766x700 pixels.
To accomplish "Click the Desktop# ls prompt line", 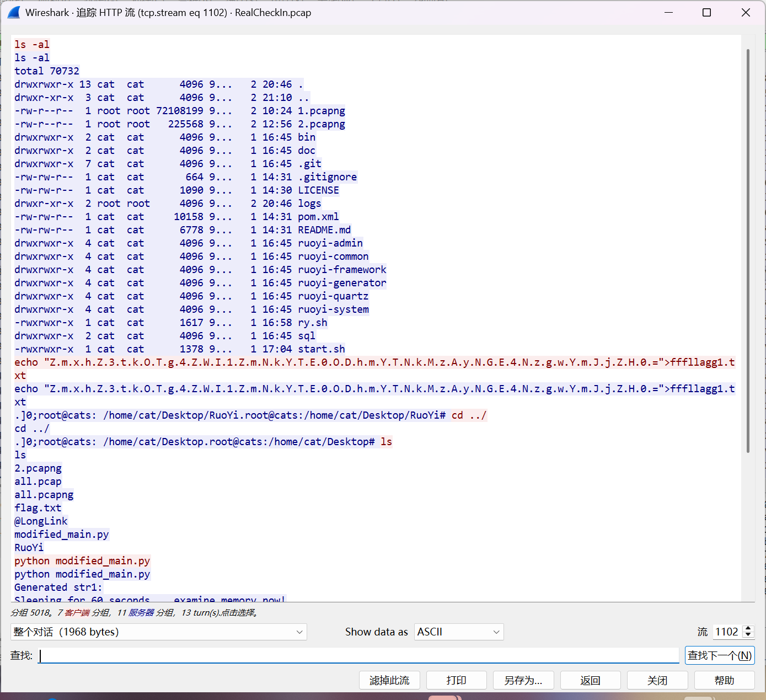I will pos(203,441).
